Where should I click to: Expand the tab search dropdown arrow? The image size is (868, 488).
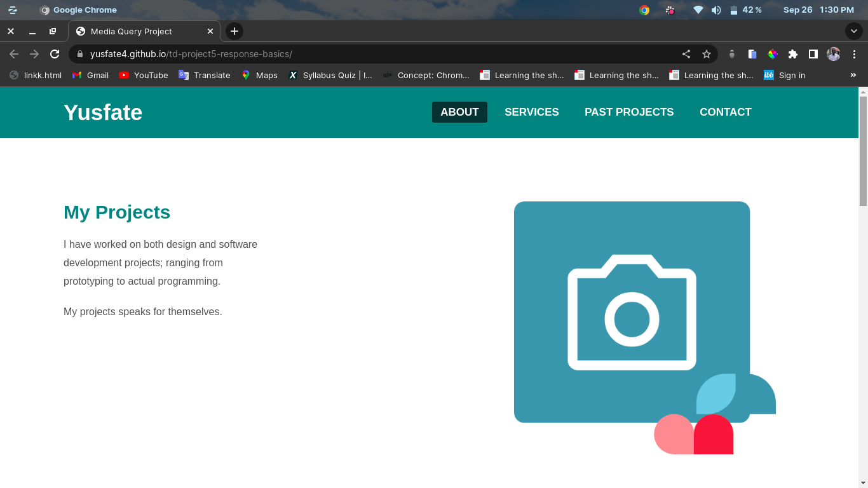[x=854, y=31]
